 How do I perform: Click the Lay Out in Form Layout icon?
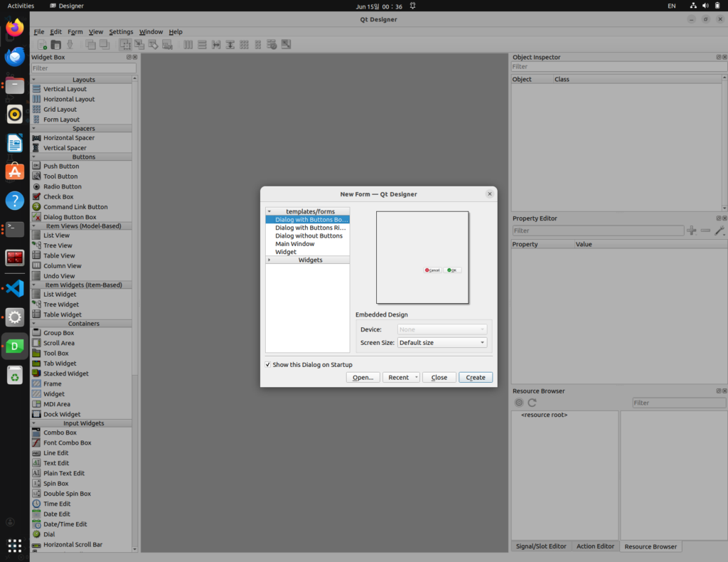tap(258, 45)
